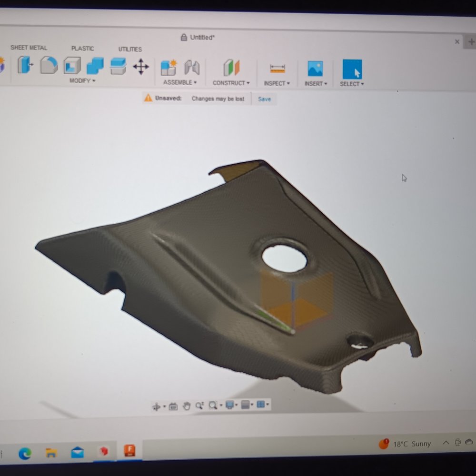Image resolution: width=476 pixels, height=476 pixels.
Task: Select the Combine bodies tool icon
Action: 95,66
